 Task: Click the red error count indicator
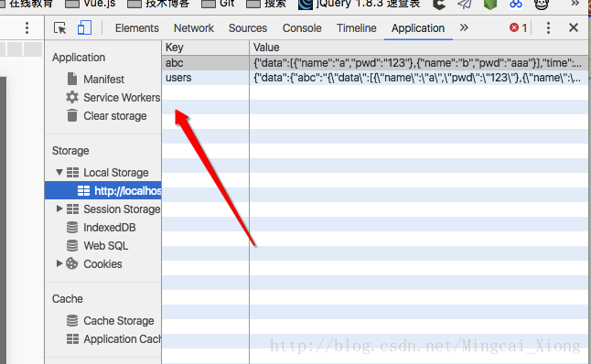pyautogui.click(x=518, y=27)
